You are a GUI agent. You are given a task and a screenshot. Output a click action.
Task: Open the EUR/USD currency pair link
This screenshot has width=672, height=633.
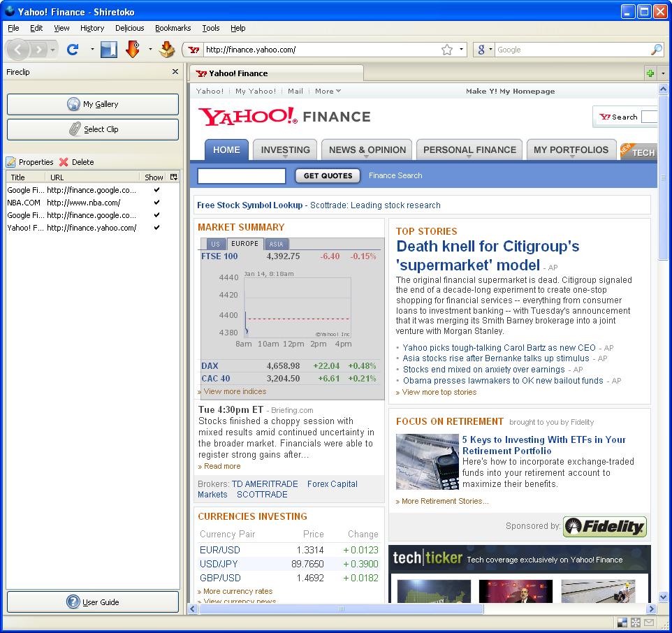click(220, 550)
